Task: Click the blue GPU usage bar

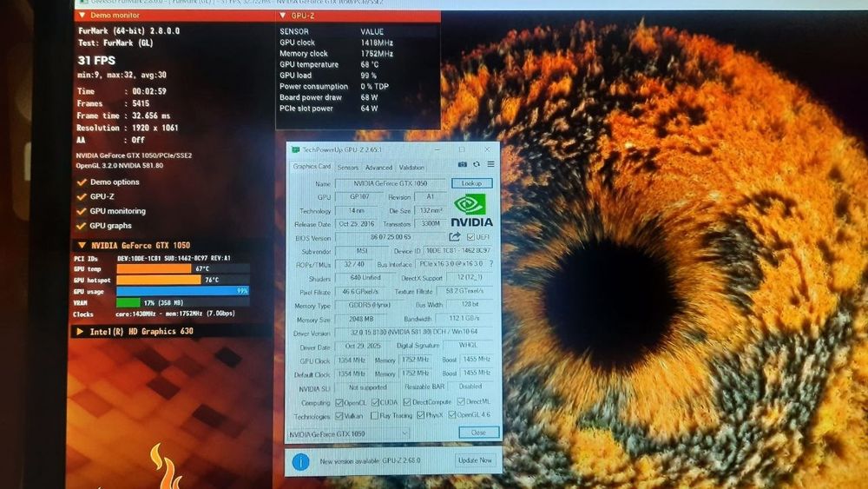Action: pos(182,291)
